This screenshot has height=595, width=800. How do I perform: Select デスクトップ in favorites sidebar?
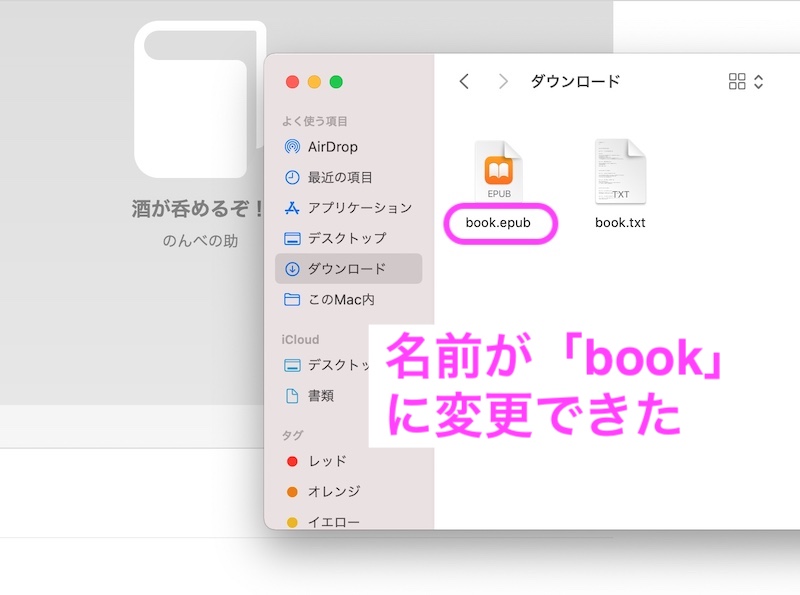[x=346, y=238]
